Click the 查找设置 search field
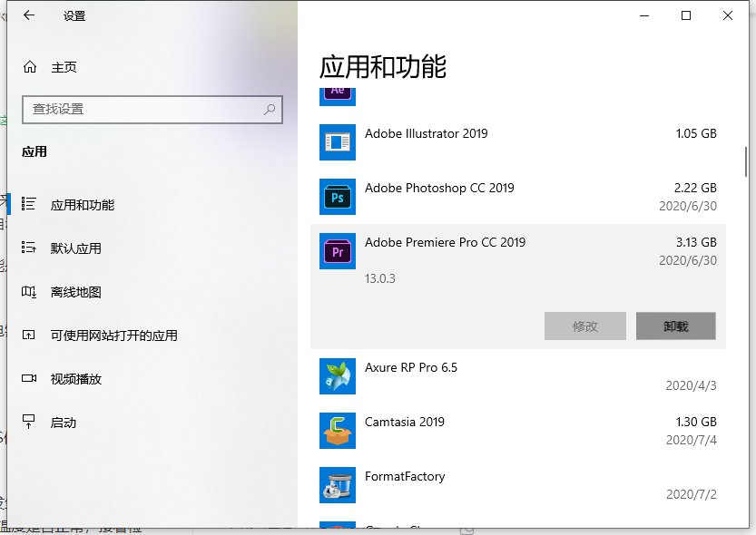 pos(145,110)
